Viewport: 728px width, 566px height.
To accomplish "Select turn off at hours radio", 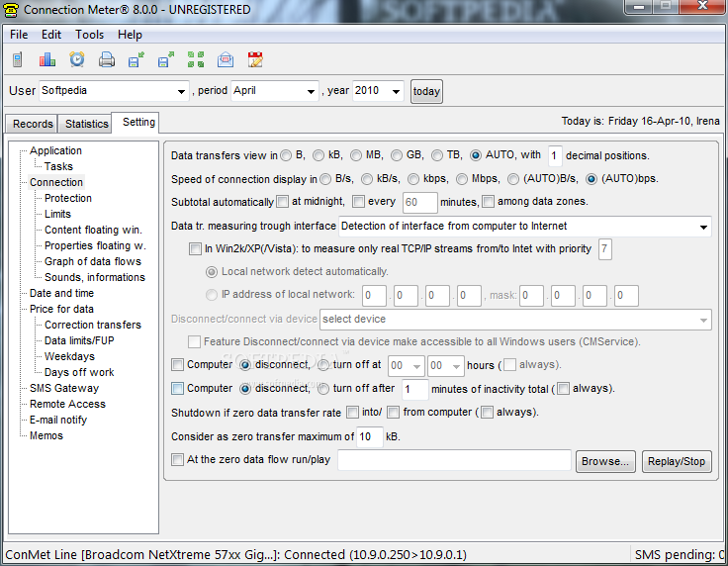I will coord(323,365).
